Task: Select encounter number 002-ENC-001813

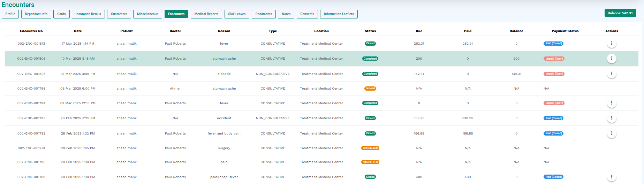Action: click(31, 44)
